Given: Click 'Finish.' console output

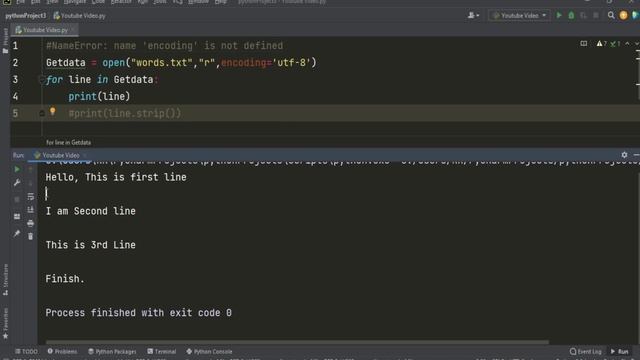Looking at the screenshot, I should 65,279.
